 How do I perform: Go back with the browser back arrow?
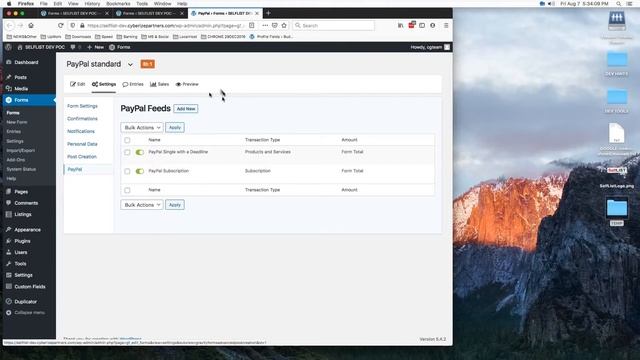coord(10,25)
